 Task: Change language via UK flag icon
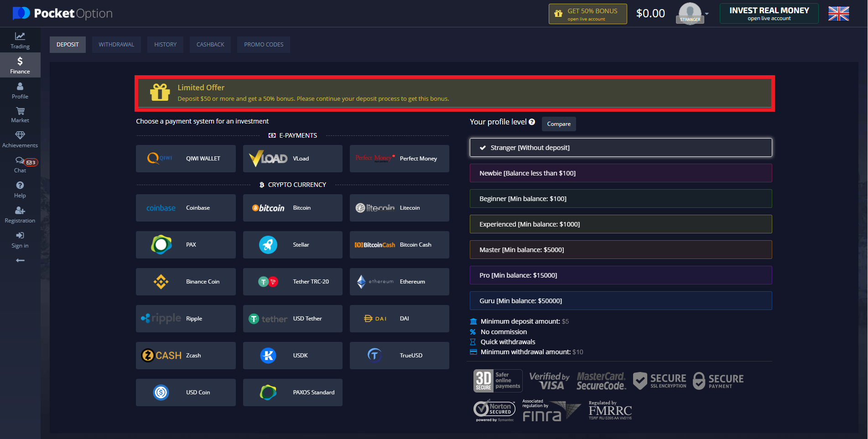tap(838, 13)
